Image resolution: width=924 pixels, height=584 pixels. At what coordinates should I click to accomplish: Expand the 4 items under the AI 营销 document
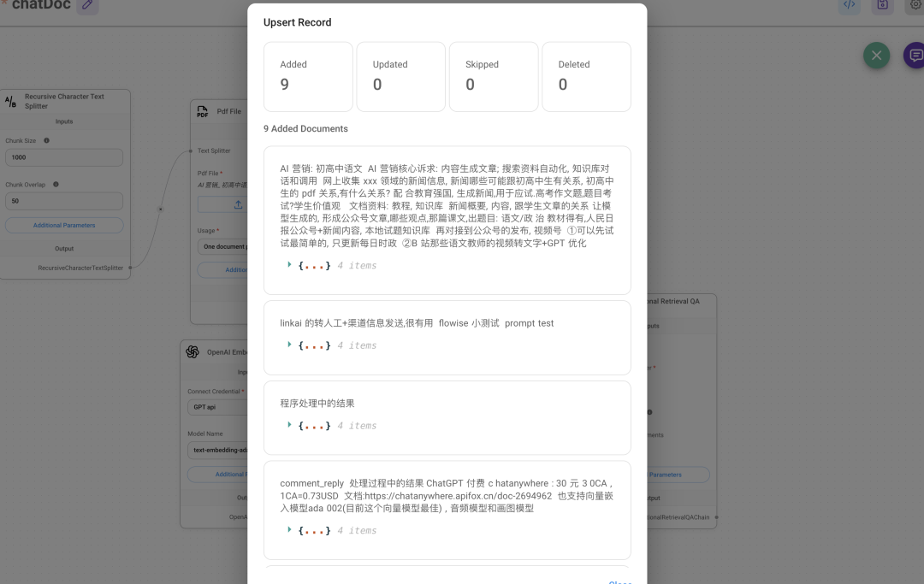pyautogui.click(x=288, y=265)
